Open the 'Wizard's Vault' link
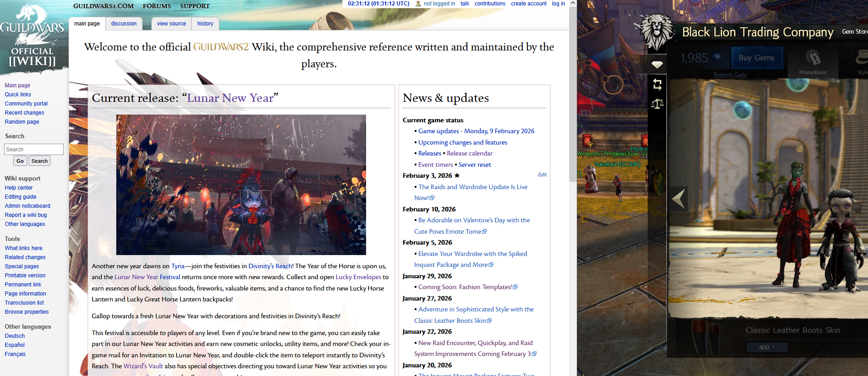 (143, 366)
